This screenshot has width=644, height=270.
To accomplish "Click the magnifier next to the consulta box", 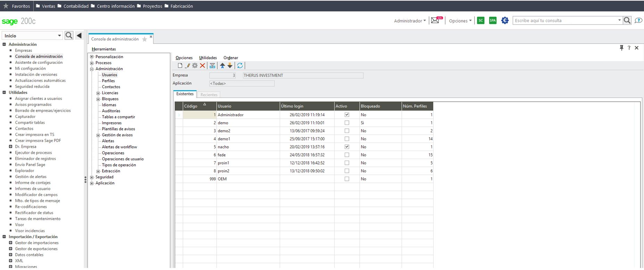I will click(x=627, y=20).
